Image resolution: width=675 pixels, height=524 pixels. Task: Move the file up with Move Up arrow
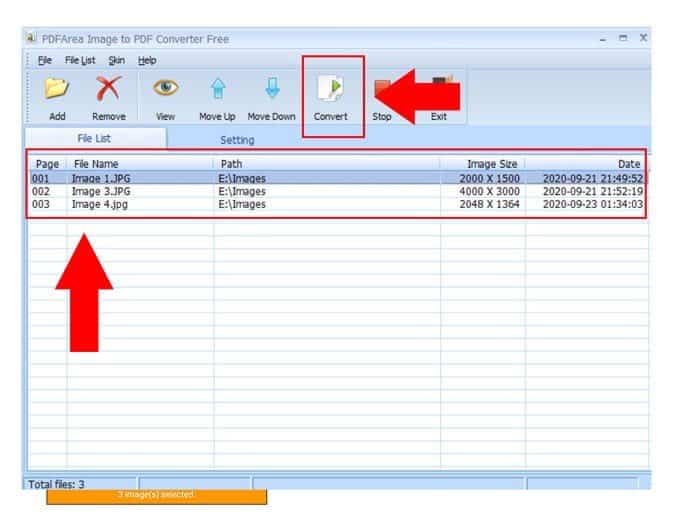point(218,88)
